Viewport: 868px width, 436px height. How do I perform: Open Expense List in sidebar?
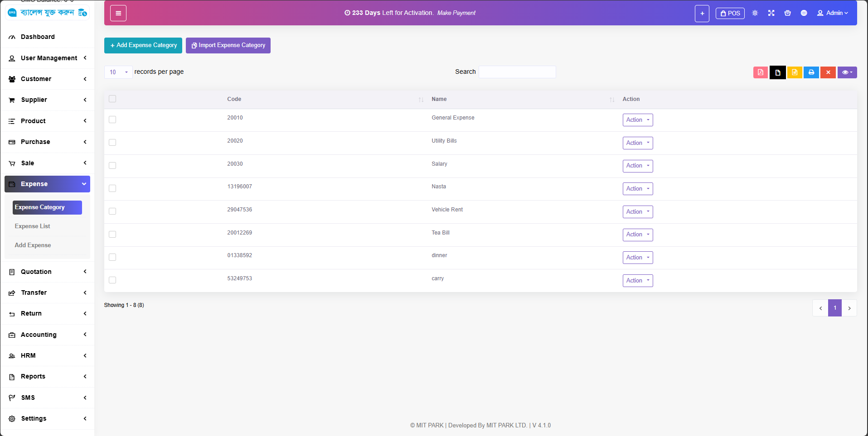32,226
